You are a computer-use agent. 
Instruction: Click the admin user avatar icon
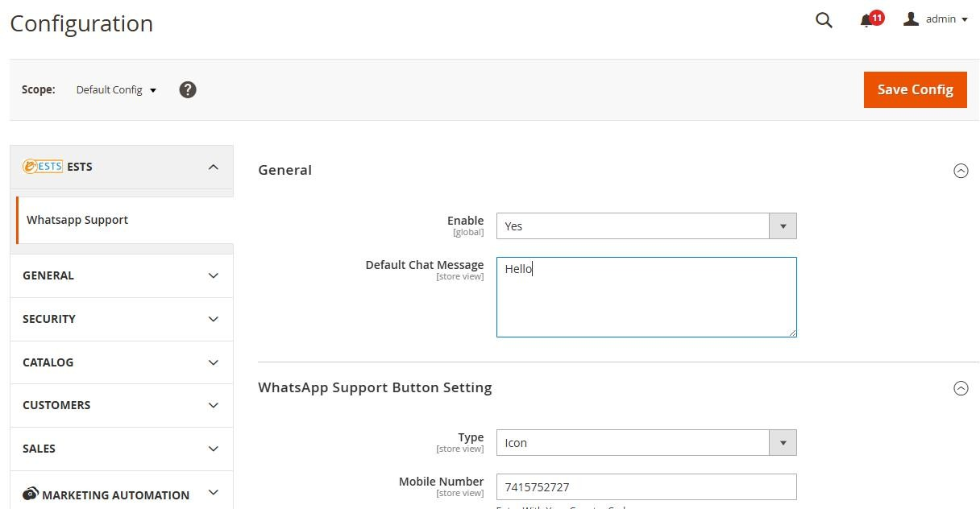click(911, 19)
